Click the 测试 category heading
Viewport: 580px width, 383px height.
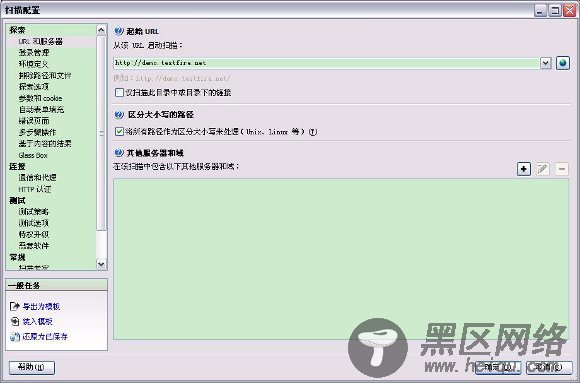(x=17, y=201)
